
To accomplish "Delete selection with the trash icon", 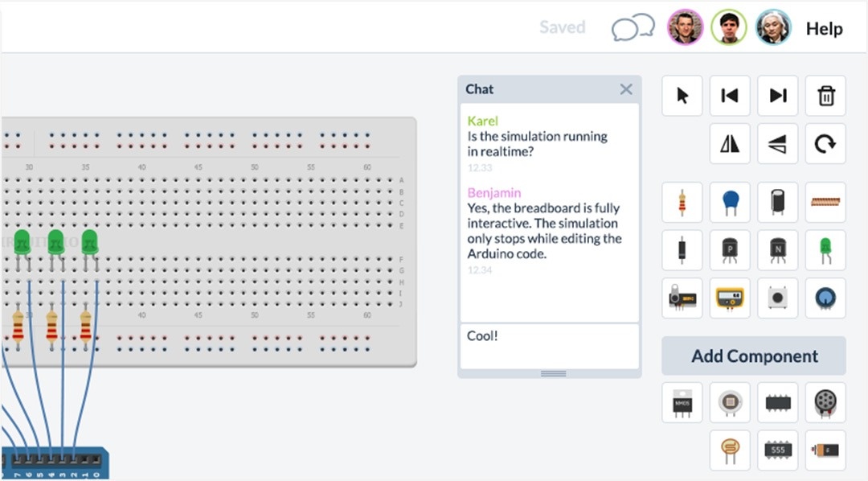I will (x=825, y=97).
